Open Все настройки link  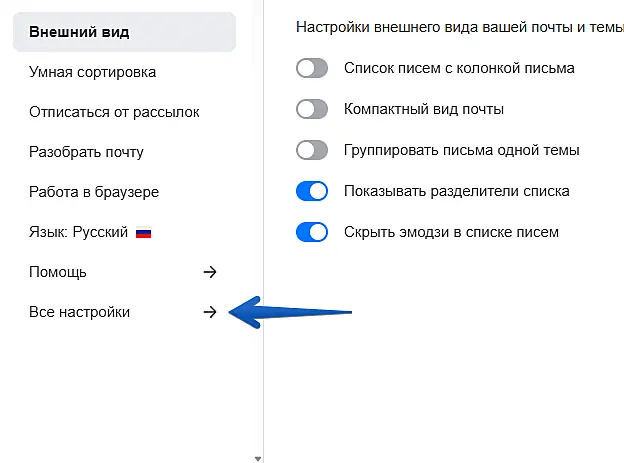click(x=80, y=312)
